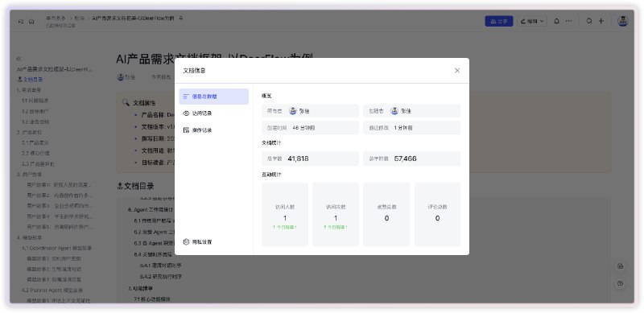The width and height of the screenshot is (644, 313).
Task: Click the search magnifier icon in top bar
Action: (x=589, y=22)
